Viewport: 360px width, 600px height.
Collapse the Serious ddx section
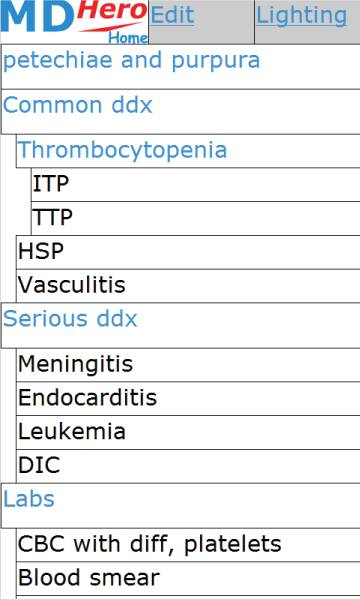[181, 325]
